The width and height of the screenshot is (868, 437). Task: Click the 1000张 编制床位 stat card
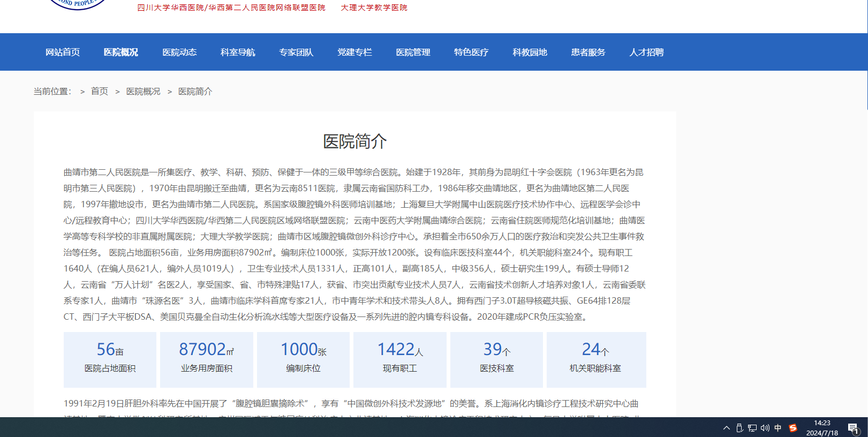click(303, 359)
